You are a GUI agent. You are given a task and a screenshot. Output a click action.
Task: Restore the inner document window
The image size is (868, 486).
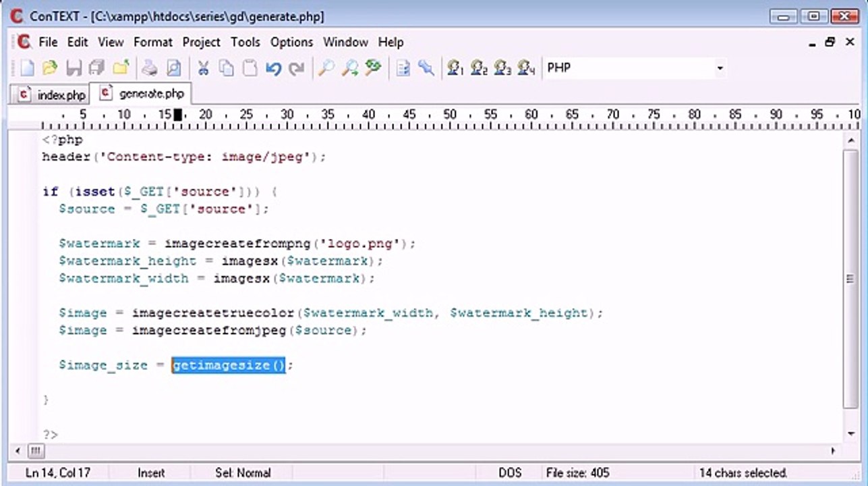[x=830, y=42]
